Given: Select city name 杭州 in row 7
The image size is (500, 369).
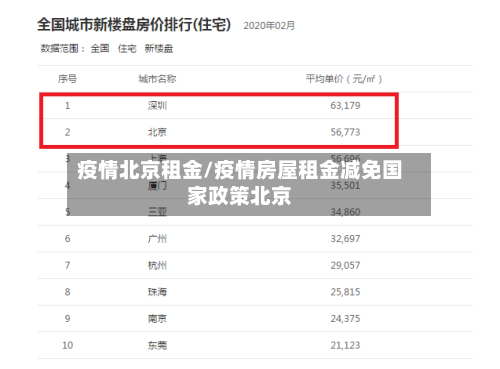Looking at the screenshot, I should coord(157,265).
